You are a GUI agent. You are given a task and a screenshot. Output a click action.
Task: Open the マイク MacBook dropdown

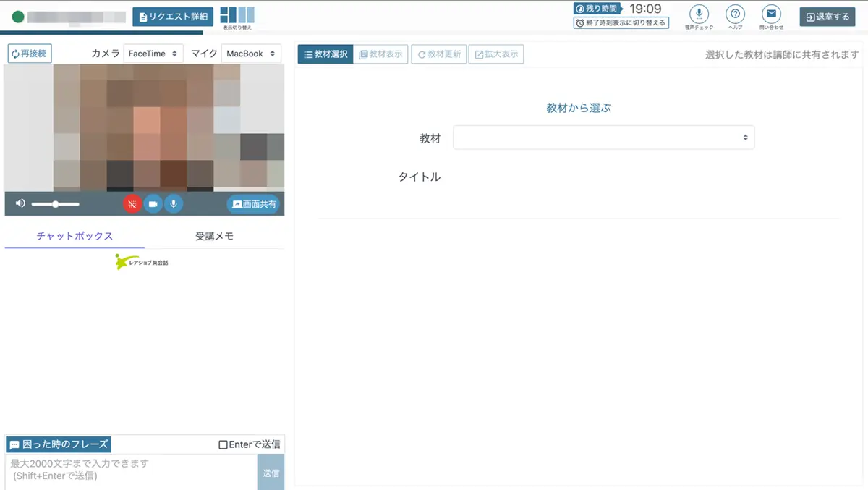[250, 54]
